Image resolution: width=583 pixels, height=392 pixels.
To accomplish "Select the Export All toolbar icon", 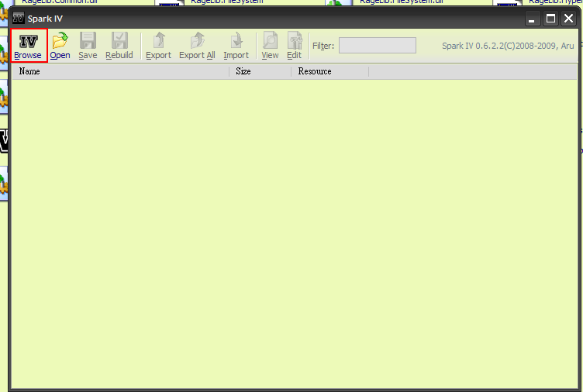I will coord(197,45).
